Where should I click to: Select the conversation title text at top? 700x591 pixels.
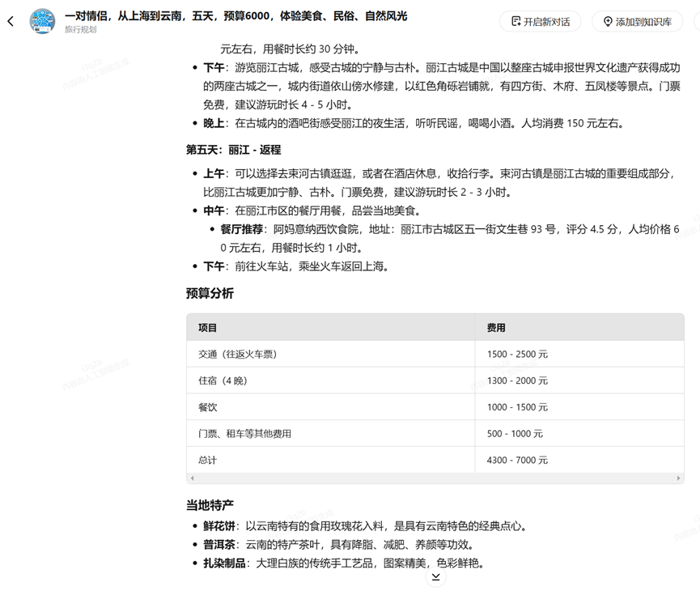click(235, 16)
